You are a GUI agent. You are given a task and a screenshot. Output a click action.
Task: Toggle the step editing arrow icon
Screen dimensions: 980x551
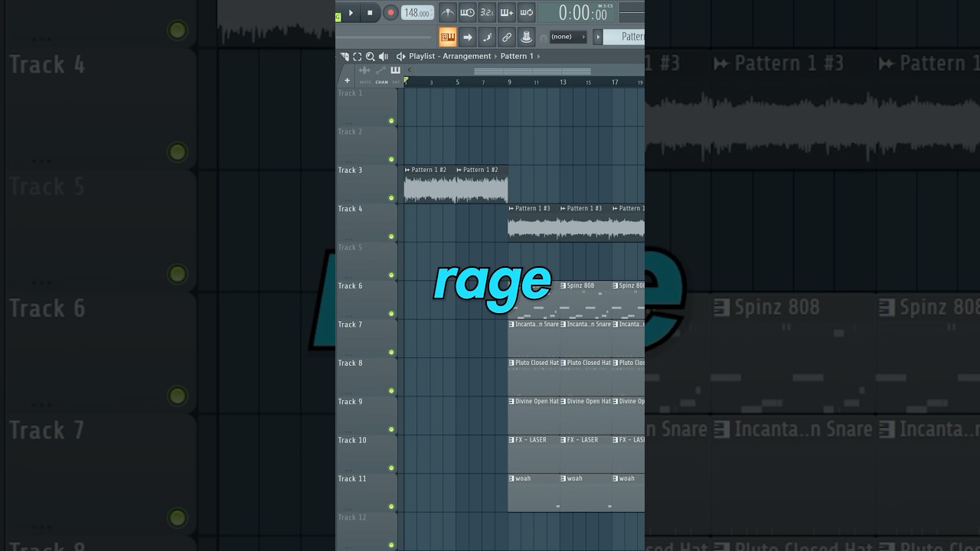pos(467,37)
